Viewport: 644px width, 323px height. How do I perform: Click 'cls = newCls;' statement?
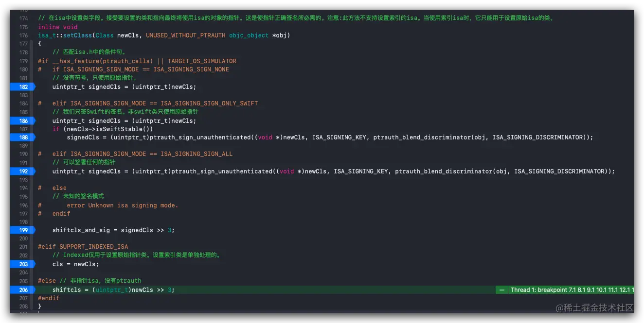[75, 264]
